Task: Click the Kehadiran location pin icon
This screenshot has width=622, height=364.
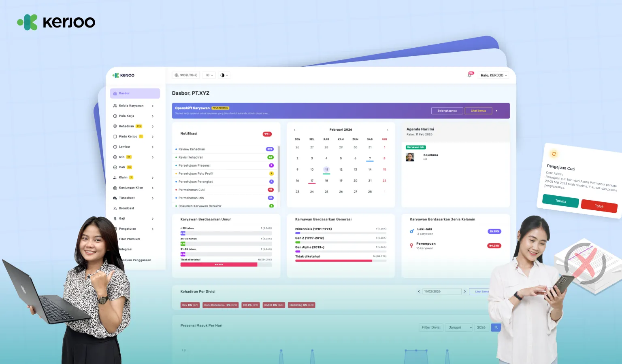Action: click(115, 126)
